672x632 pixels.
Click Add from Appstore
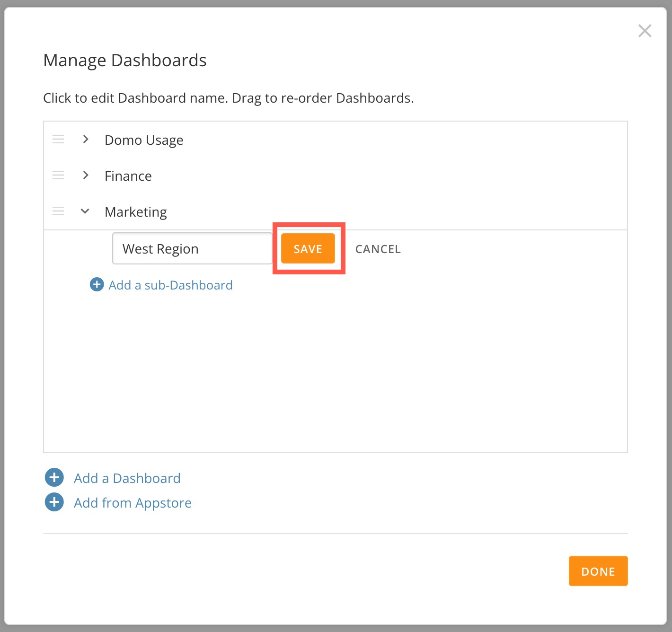pyautogui.click(x=133, y=502)
